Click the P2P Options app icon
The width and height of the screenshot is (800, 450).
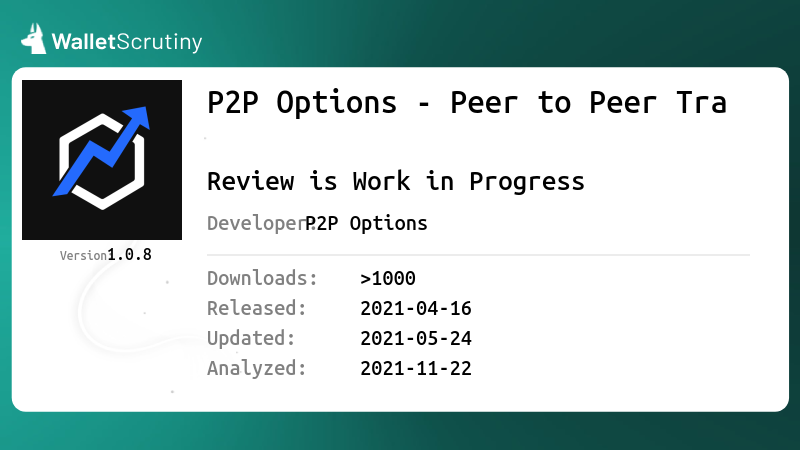(102, 160)
